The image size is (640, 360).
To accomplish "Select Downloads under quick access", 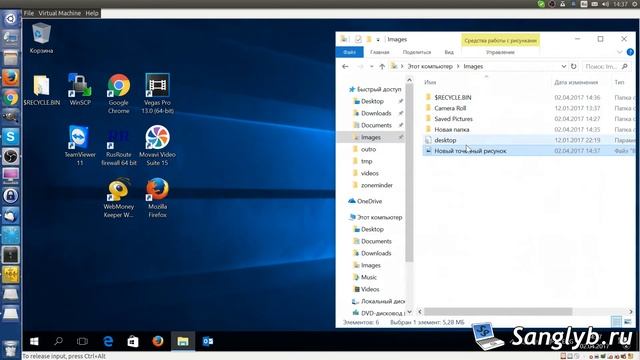I will [x=376, y=113].
